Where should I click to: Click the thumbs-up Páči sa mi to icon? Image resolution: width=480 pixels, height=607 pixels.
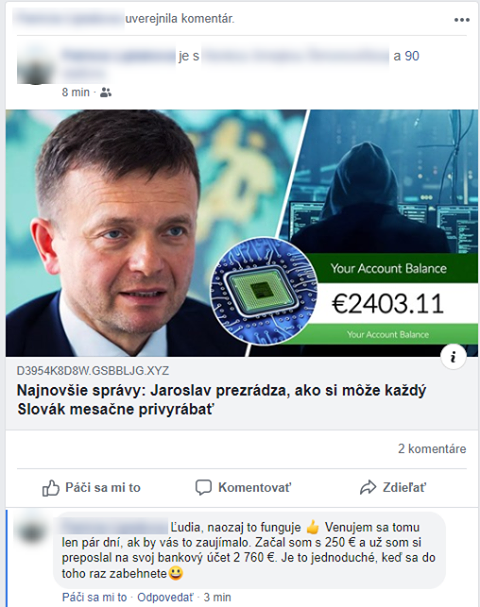pos(51,488)
